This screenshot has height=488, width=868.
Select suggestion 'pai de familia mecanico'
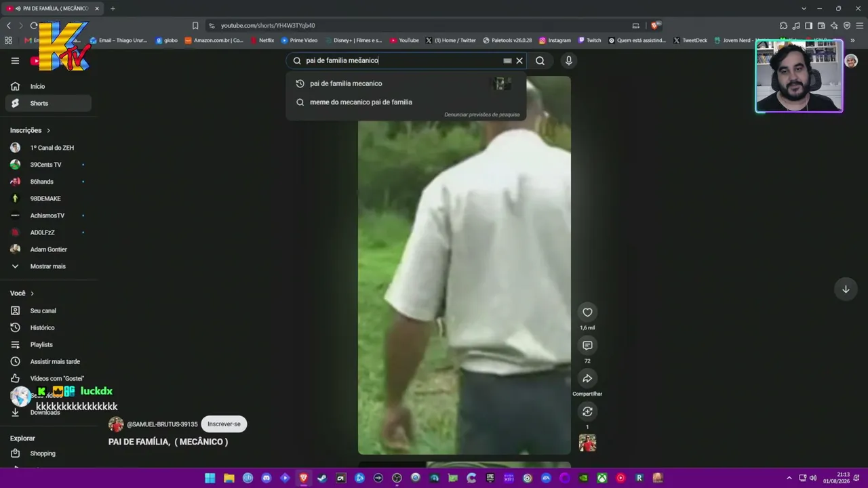tap(406, 83)
